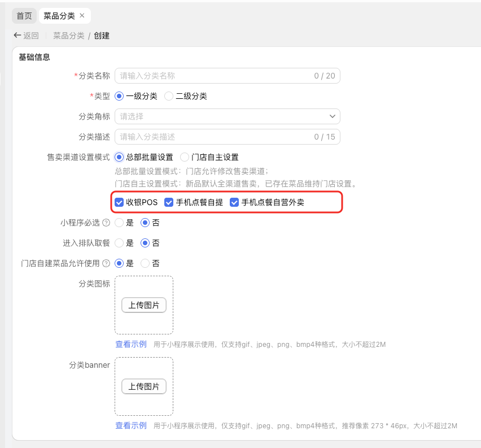Open 查看示例 link under 分类banner
Viewport: 481px width, 448px height.
[x=131, y=425]
